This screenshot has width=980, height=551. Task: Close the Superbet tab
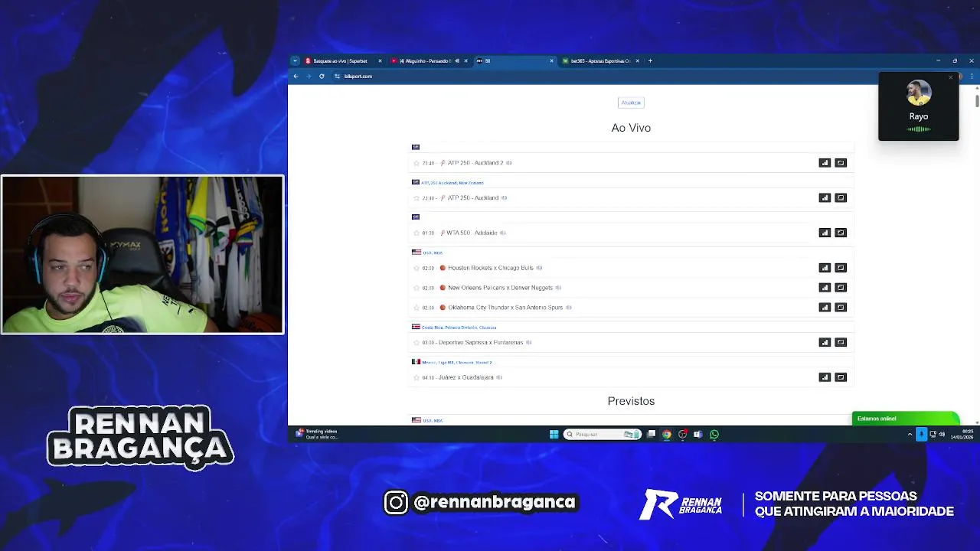coord(380,60)
